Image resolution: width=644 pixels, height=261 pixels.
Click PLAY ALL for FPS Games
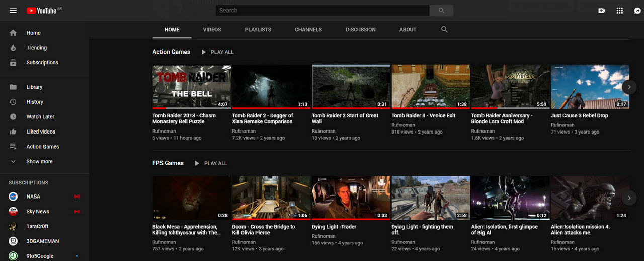coord(216,163)
